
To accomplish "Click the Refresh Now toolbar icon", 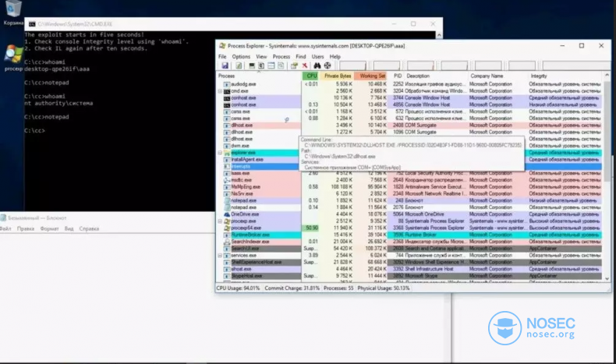I will point(239,65).
